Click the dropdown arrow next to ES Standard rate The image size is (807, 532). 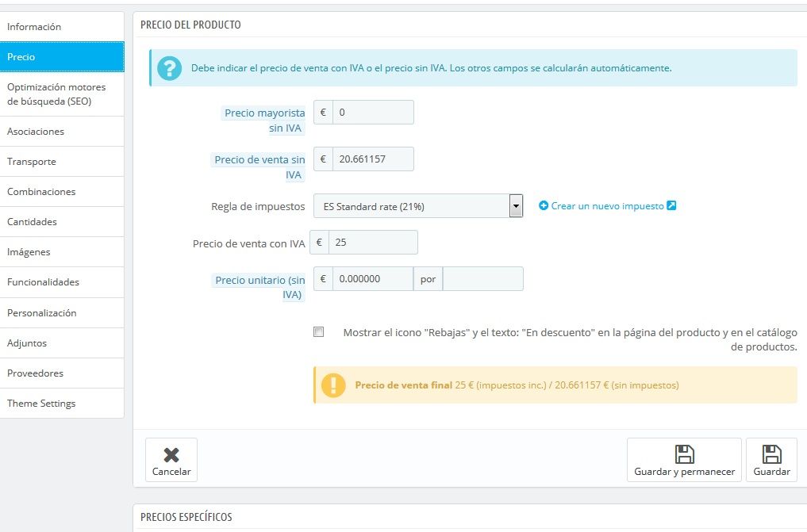(516, 207)
